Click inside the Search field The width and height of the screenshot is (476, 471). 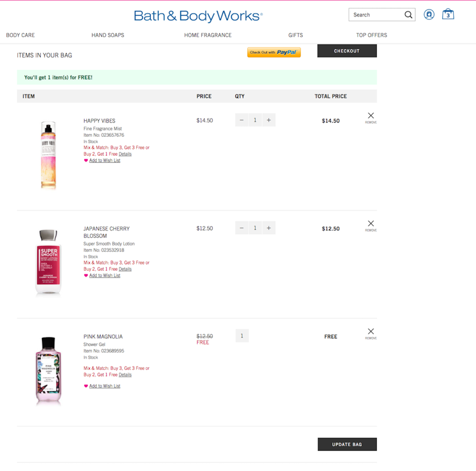pyautogui.click(x=376, y=15)
